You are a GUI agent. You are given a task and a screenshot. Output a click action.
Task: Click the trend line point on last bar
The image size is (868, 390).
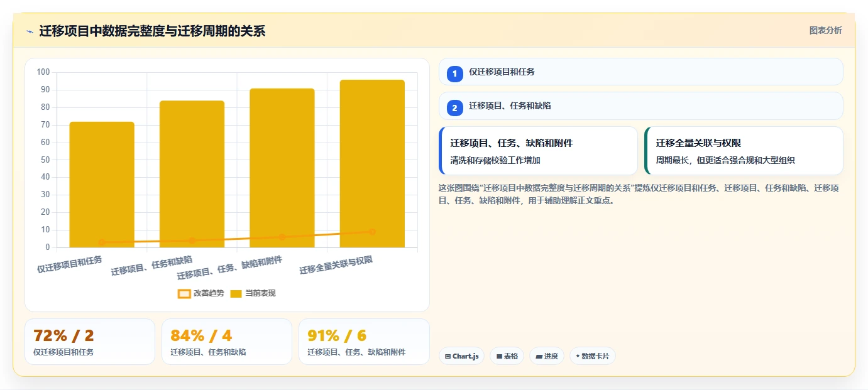point(372,232)
